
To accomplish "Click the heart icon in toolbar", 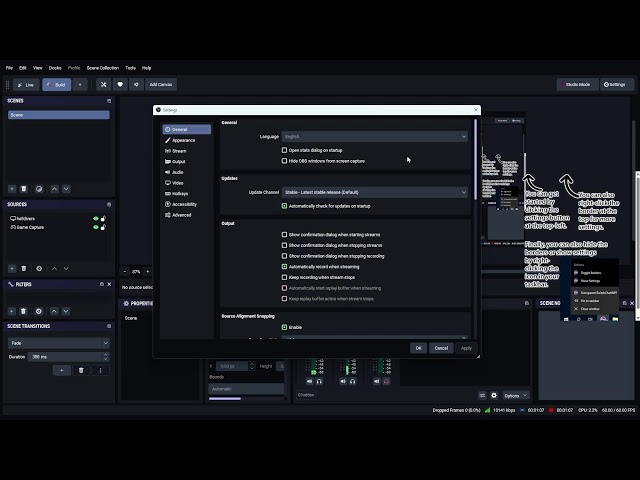I will pyautogui.click(x=120, y=84).
